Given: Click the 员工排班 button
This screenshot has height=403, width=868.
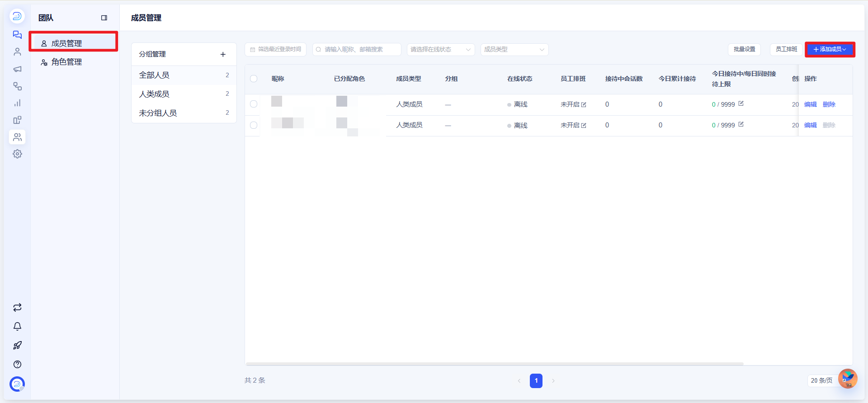Looking at the screenshot, I should [x=786, y=49].
